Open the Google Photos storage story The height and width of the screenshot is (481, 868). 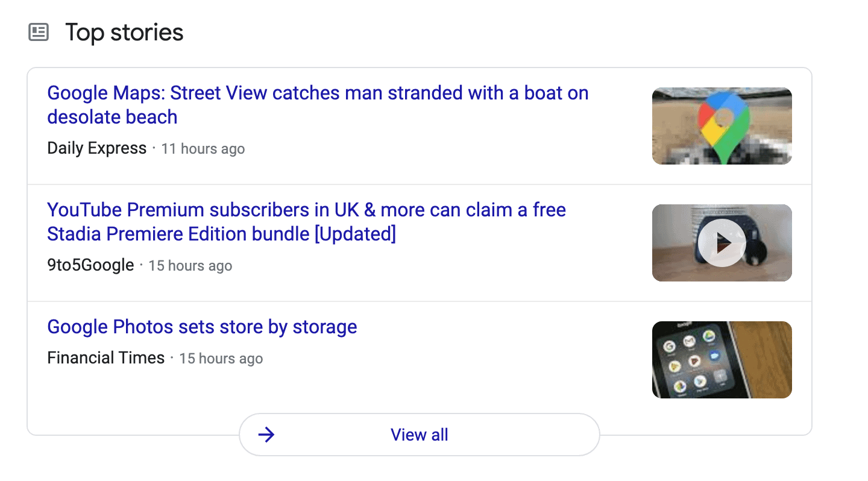(202, 326)
